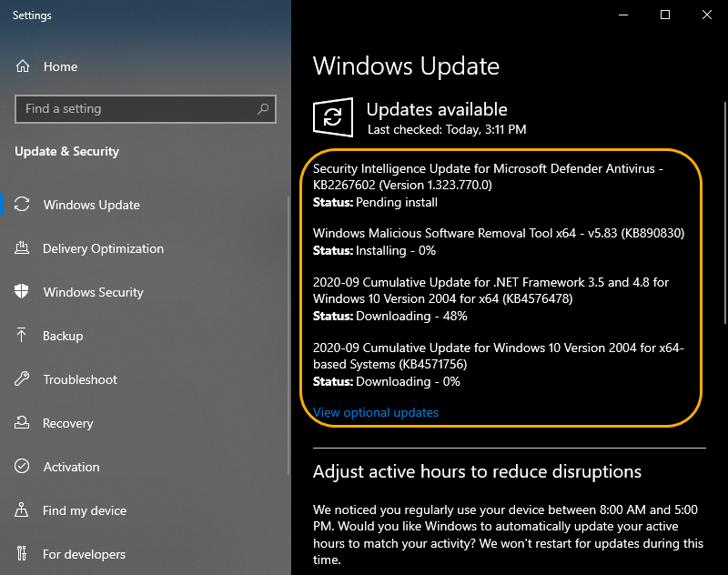Click the Delivery Optimization icon
Viewport: 728px width, 575px height.
click(x=22, y=247)
